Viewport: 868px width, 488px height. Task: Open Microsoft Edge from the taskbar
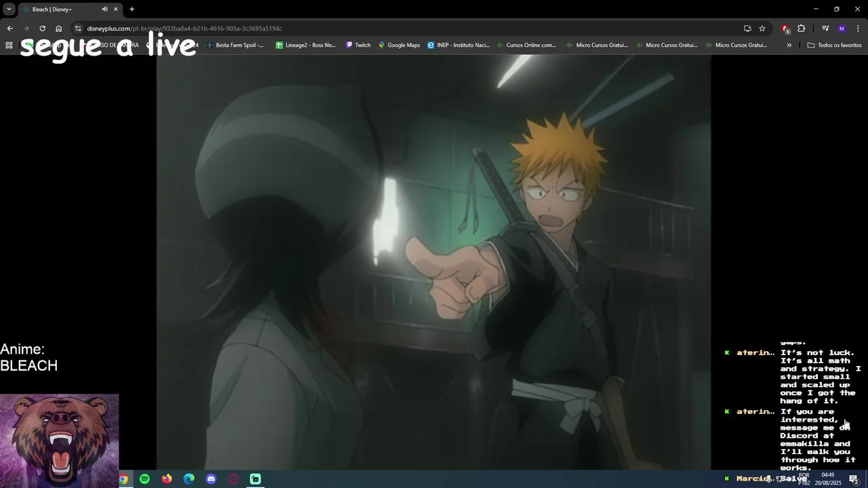pyautogui.click(x=189, y=479)
